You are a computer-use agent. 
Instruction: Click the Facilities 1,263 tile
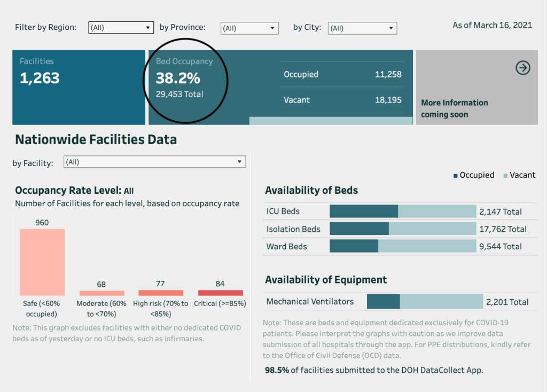point(79,87)
